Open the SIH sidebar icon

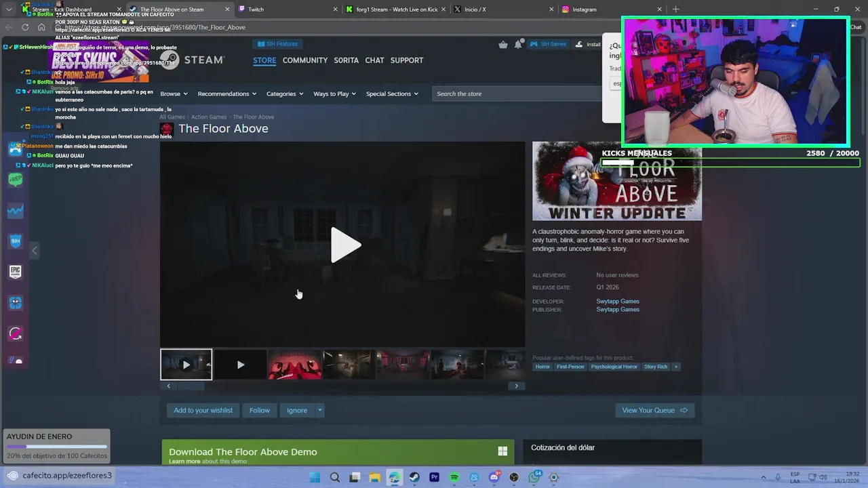(16, 241)
